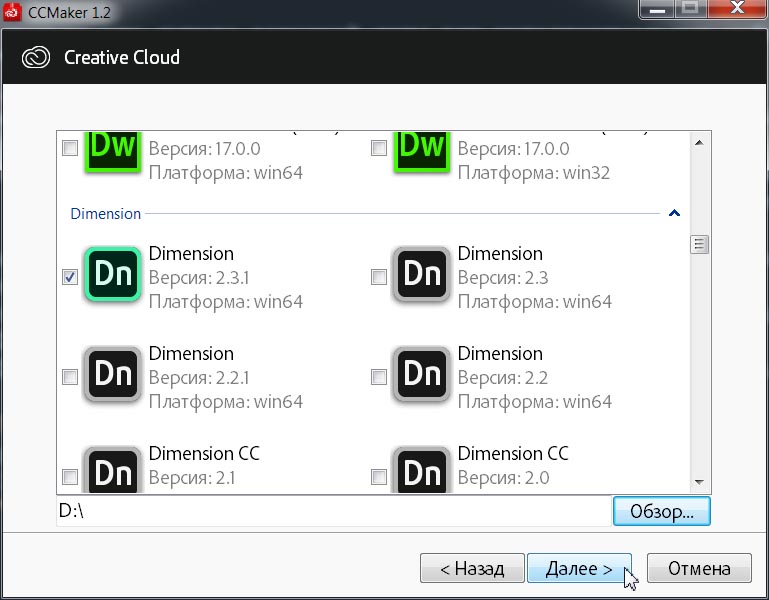Minimize the CCMaker window
The width and height of the screenshot is (769, 600).
657,8
